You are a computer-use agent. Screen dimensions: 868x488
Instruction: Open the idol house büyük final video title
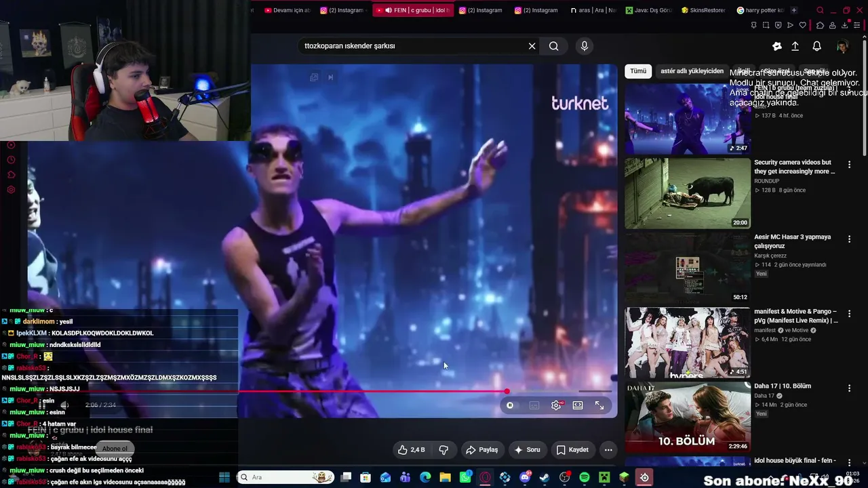(x=795, y=461)
